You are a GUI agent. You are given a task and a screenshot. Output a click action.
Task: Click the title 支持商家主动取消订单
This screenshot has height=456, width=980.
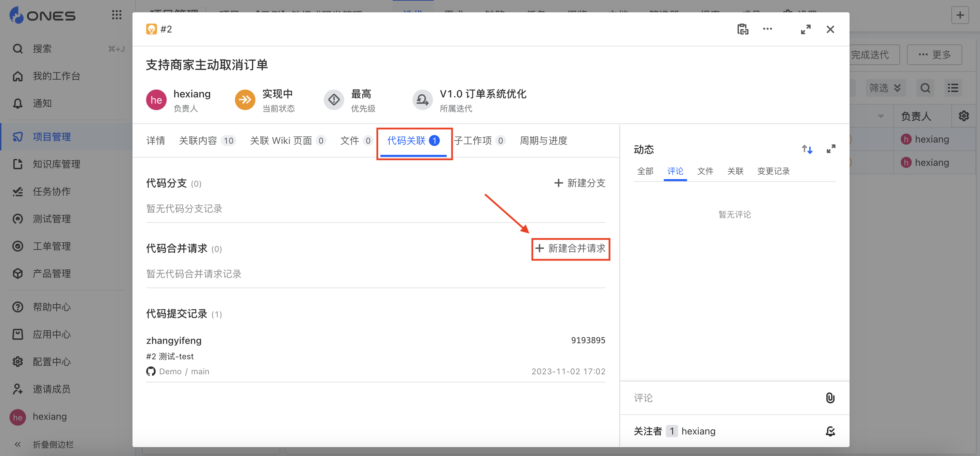tap(207, 65)
